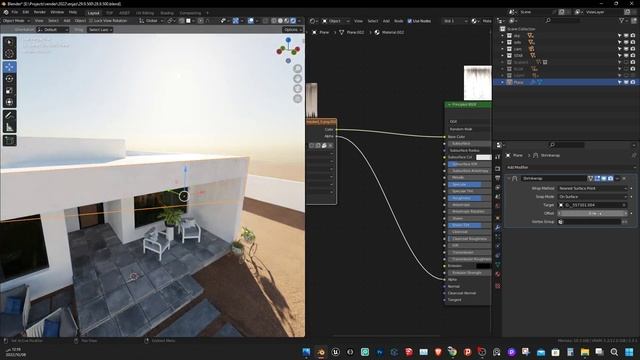640x360 pixels.
Task: Open the Object properties tab
Action: coord(498,218)
